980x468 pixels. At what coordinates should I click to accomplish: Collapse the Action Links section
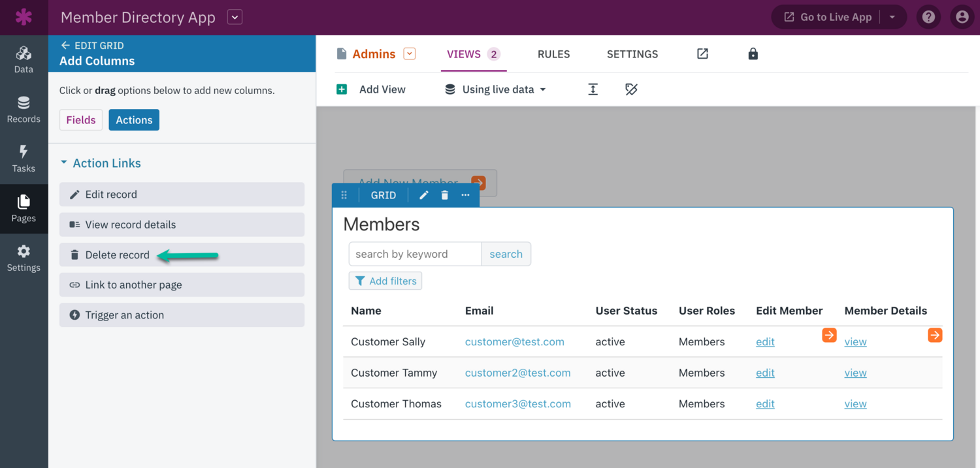coord(63,163)
